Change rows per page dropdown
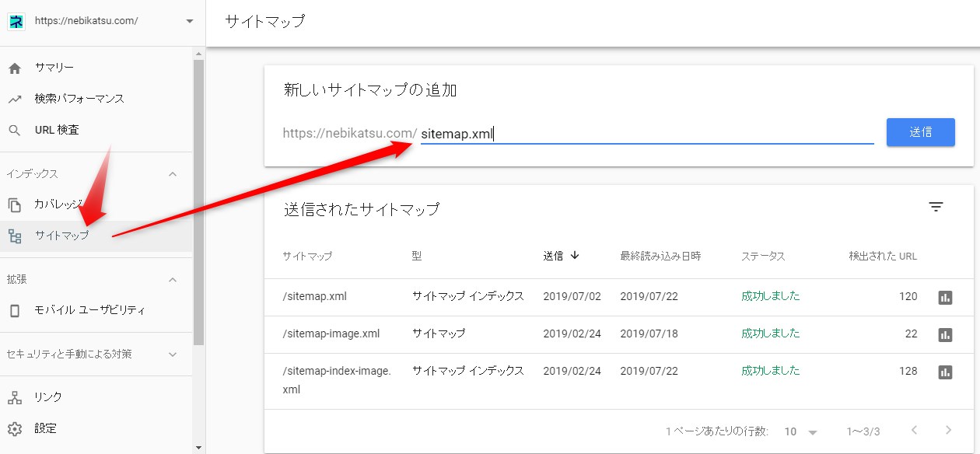 pos(801,431)
